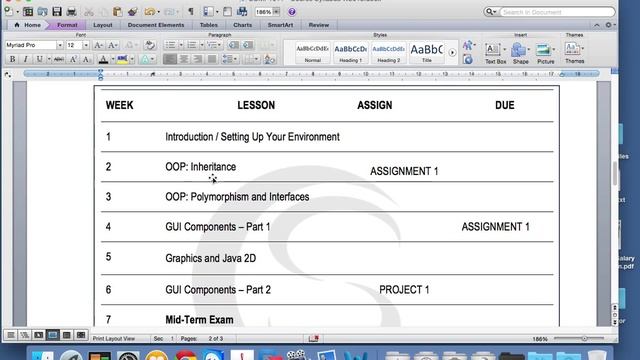Viewport: 640px width, 360px height.
Task: Apply Subscript formatting
Action: click(86, 60)
